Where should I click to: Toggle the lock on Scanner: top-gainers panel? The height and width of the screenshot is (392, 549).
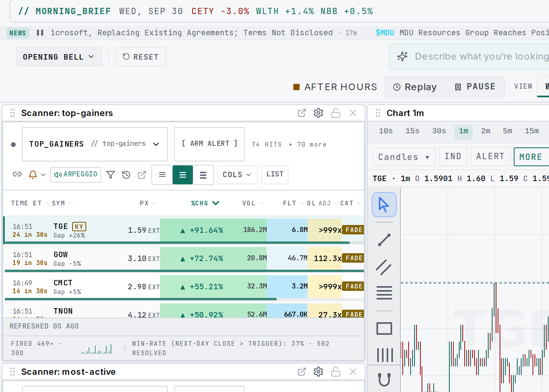[336, 113]
